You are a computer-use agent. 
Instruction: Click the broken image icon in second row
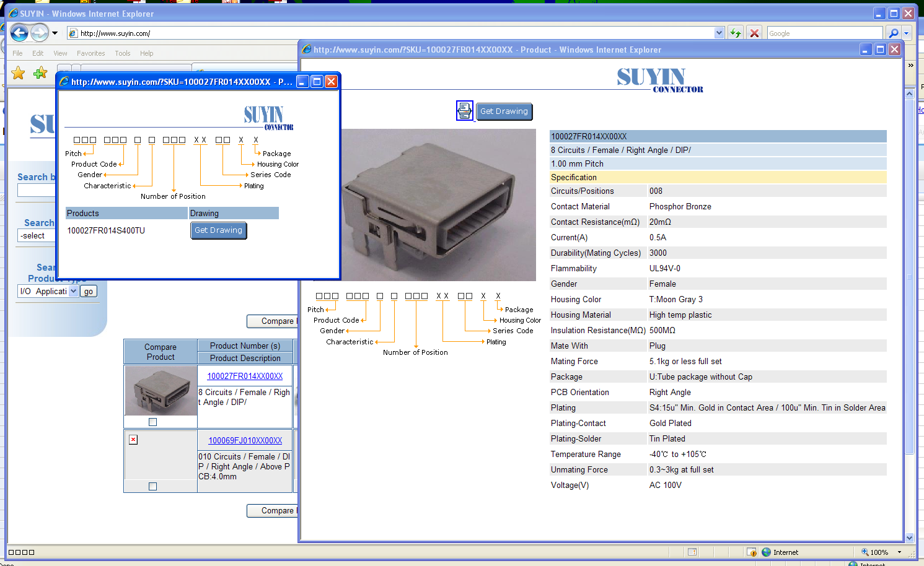click(133, 440)
